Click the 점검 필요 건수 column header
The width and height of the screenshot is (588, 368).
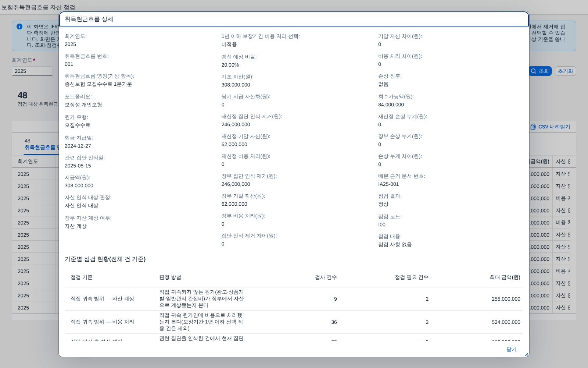412,277
